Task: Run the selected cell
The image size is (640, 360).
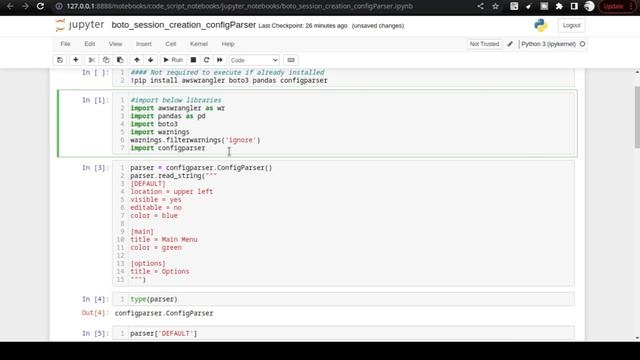Action: point(173,60)
